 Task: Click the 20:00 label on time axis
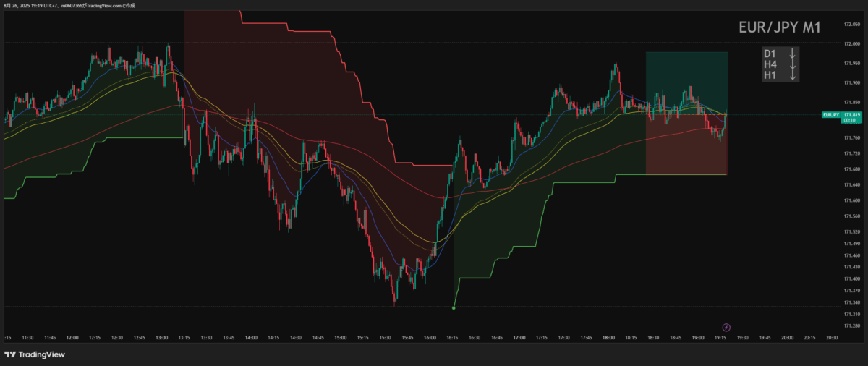point(788,337)
